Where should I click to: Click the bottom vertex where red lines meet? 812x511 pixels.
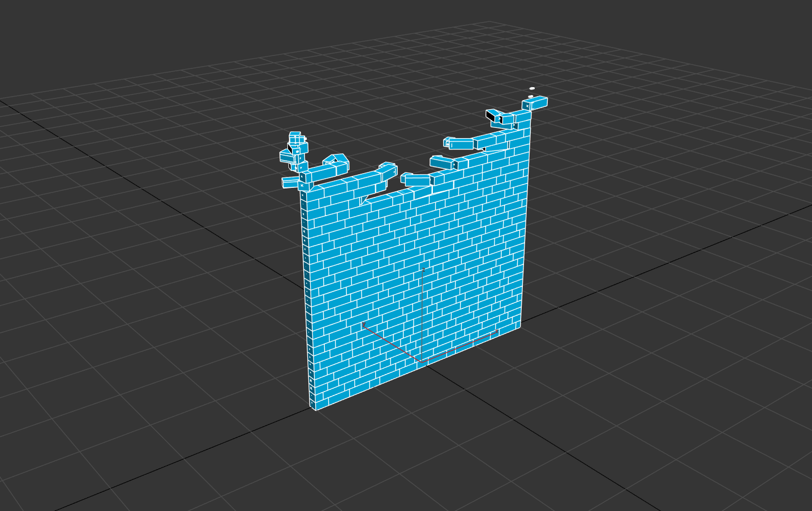click(422, 361)
